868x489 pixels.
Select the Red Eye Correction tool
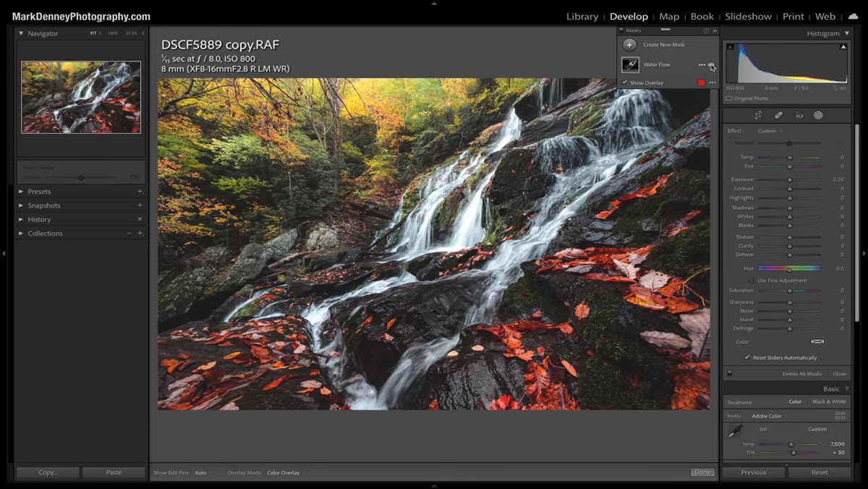click(799, 115)
